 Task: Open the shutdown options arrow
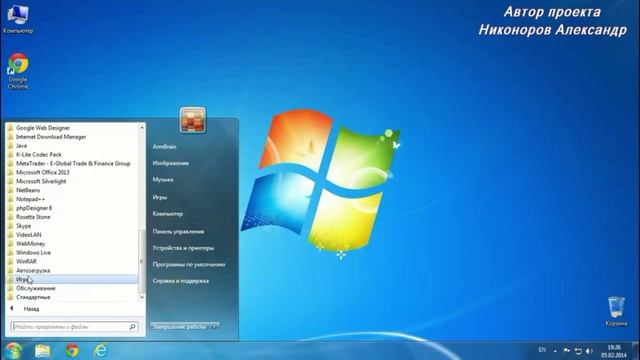click(215, 327)
